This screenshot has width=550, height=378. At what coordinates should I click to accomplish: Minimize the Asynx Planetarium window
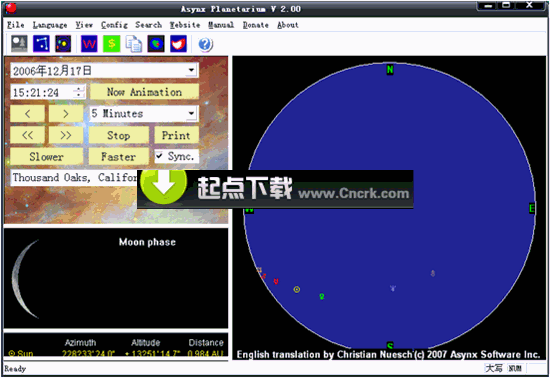[x=488, y=6]
